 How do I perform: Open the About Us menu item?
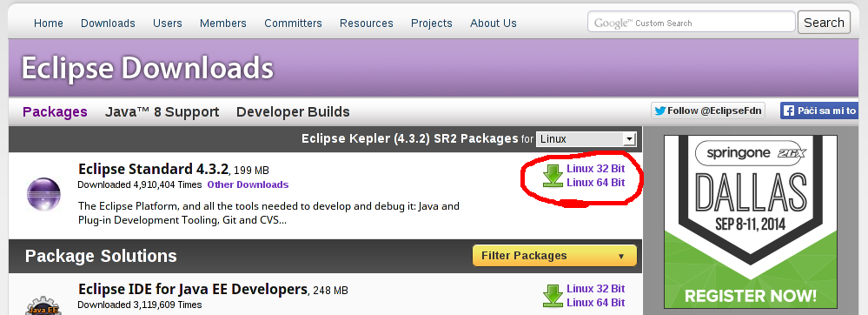[494, 23]
